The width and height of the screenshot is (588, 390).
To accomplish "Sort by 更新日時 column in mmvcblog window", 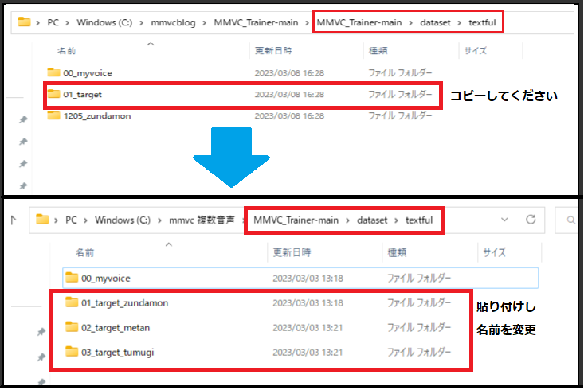I will 273,51.
